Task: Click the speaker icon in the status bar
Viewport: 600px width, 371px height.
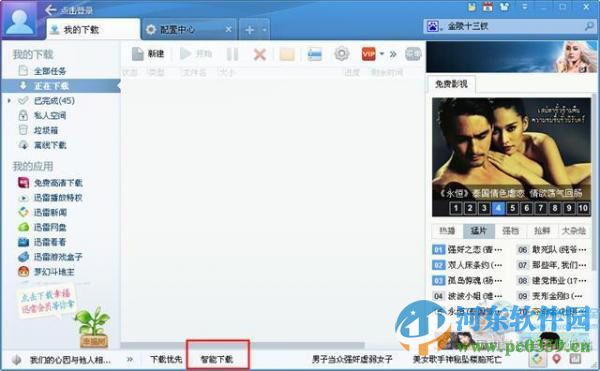Action: click(x=16, y=360)
